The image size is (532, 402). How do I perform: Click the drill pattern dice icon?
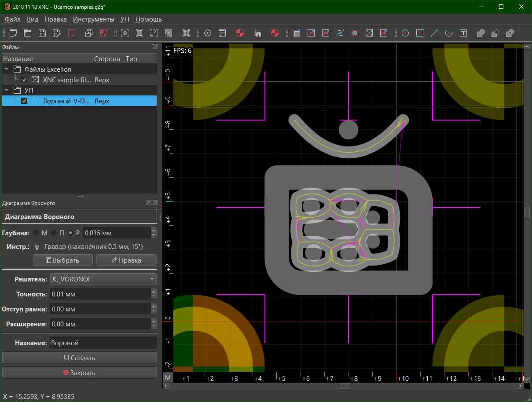[369, 33]
